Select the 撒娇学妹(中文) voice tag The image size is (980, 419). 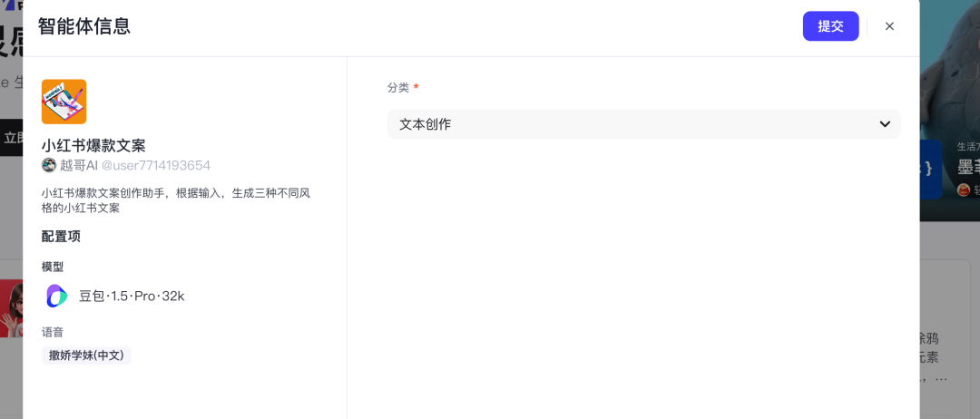point(86,356)
